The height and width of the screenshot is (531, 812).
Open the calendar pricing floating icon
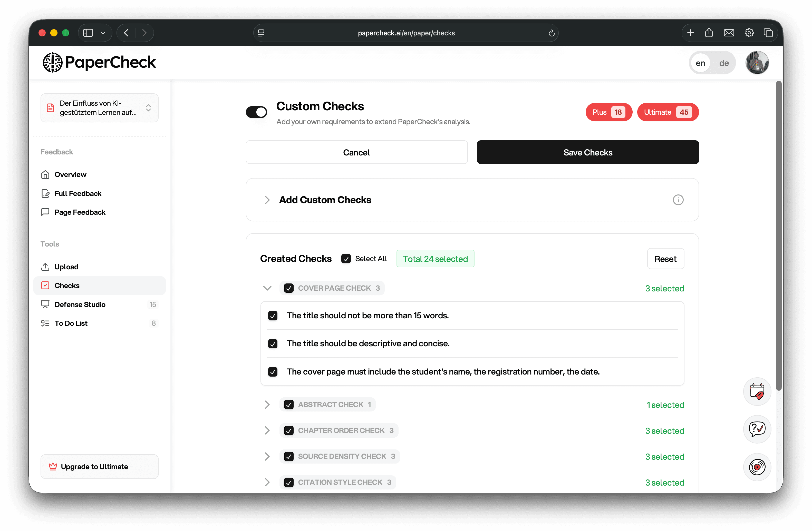coord(757,391)
